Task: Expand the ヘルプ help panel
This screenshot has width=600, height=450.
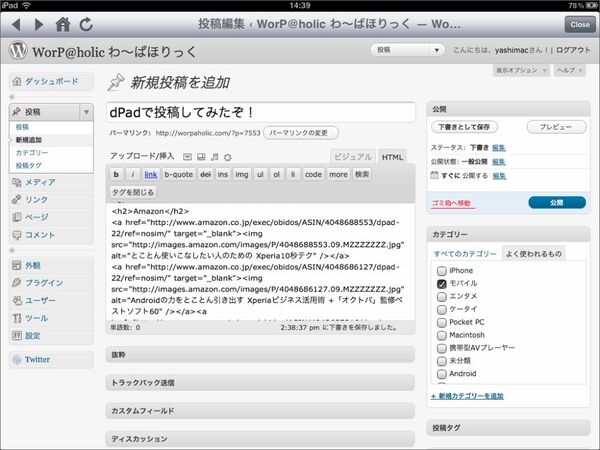Action: click(x=569, y=70)
